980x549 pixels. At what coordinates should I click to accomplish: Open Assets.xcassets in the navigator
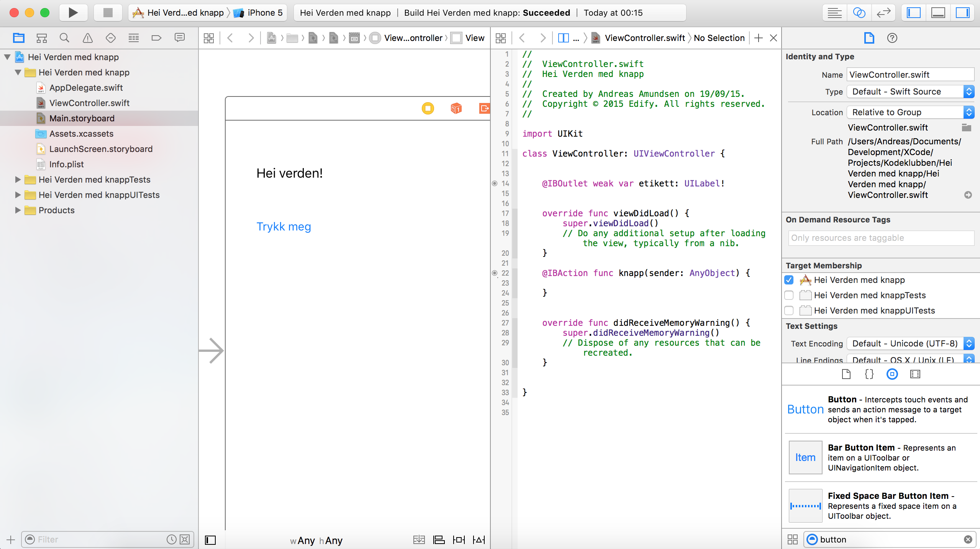tap(81, 134)
